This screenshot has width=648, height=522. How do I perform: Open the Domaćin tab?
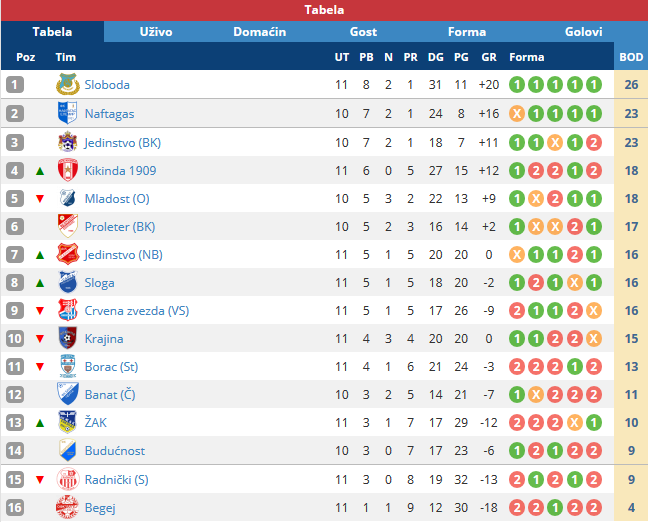pyautogui.click(x=260, y=32)
